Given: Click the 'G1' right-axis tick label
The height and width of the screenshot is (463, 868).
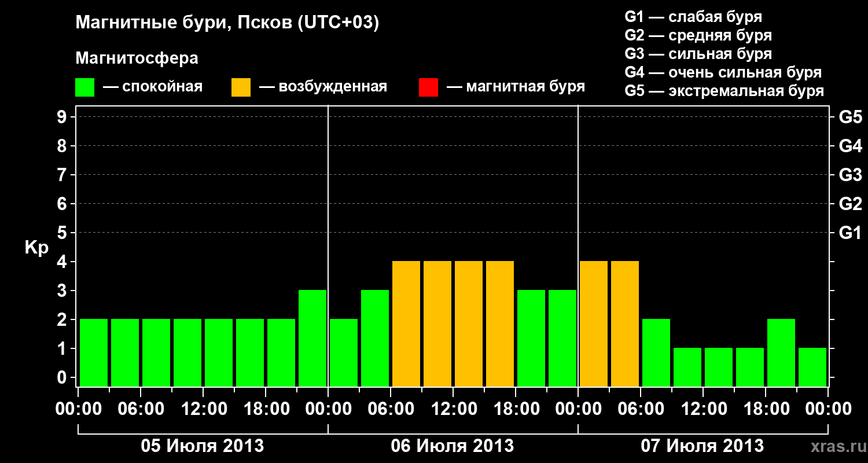Looking at the screenshot, I should 851,233.
